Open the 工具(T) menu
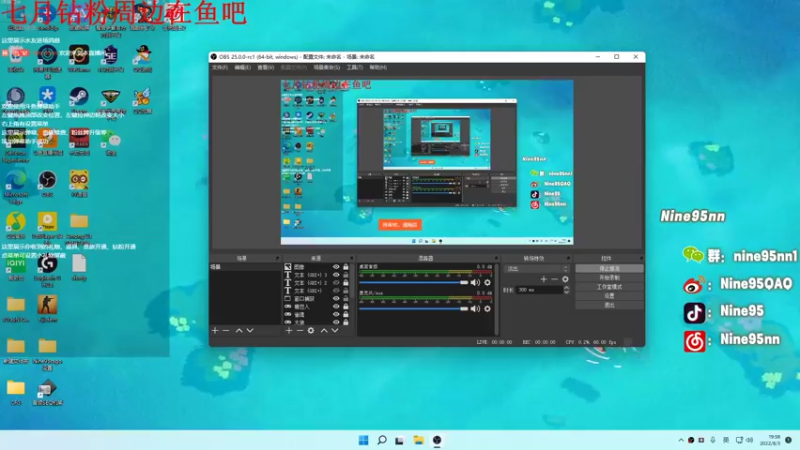Image resolution: width=800 pixels, height=450 pixels. (x=355, y=67)
